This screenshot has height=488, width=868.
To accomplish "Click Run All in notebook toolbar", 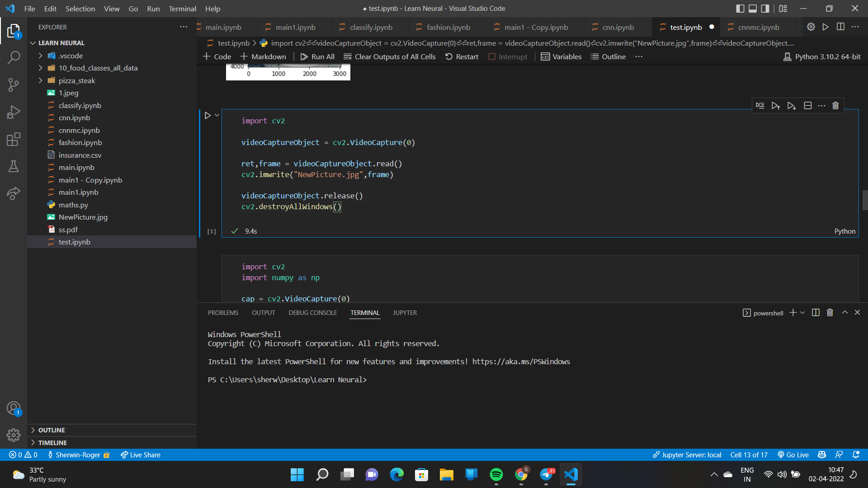I will pyautogui.click(x=317, y=56).
